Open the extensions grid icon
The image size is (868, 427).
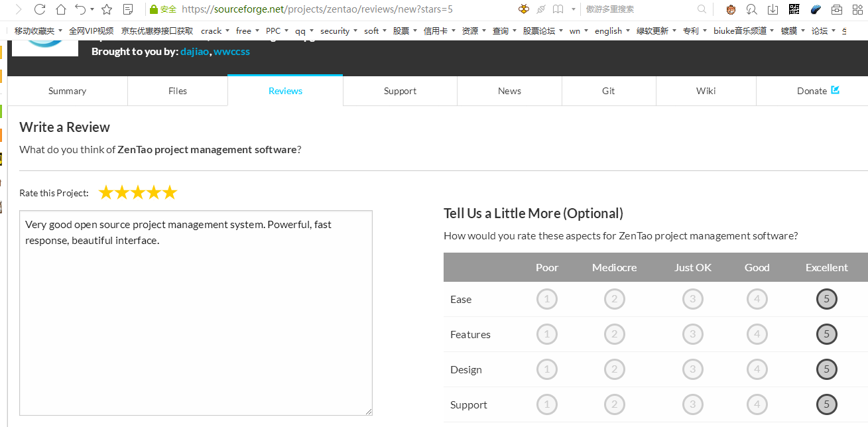pyautogui.click(x=857, y=9)
